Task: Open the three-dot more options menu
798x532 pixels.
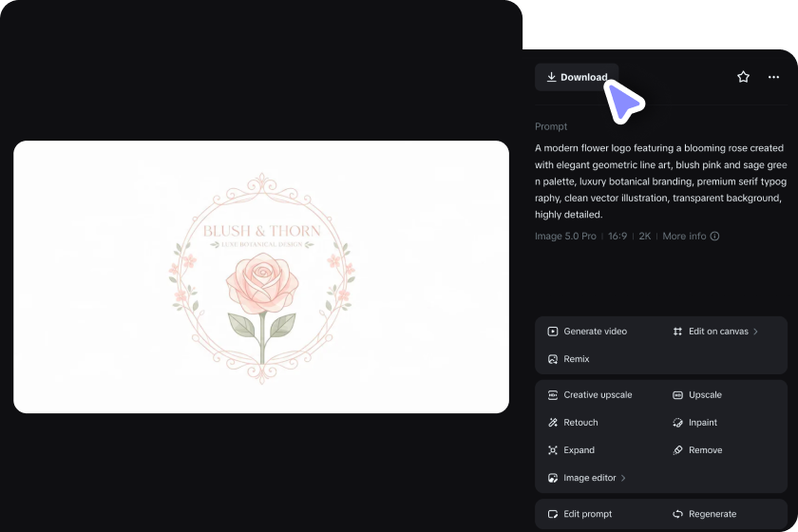Action: pyautogui.click(x=773, y=77)
